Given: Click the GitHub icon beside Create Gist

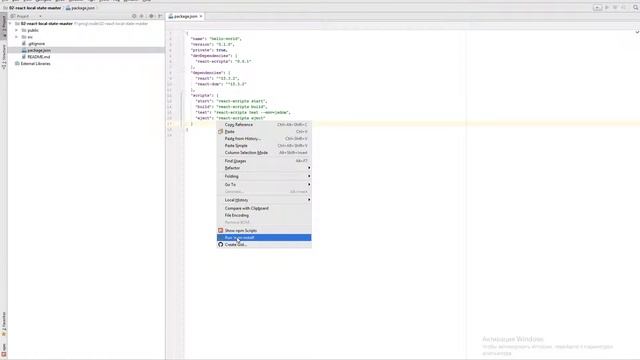Looking at the screenshot, I should pos(220,244).
